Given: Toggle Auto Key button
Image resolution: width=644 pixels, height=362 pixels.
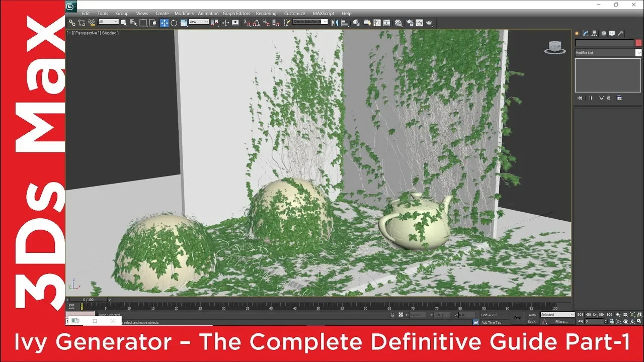Looking at the screenshot, I should (532, 315).
